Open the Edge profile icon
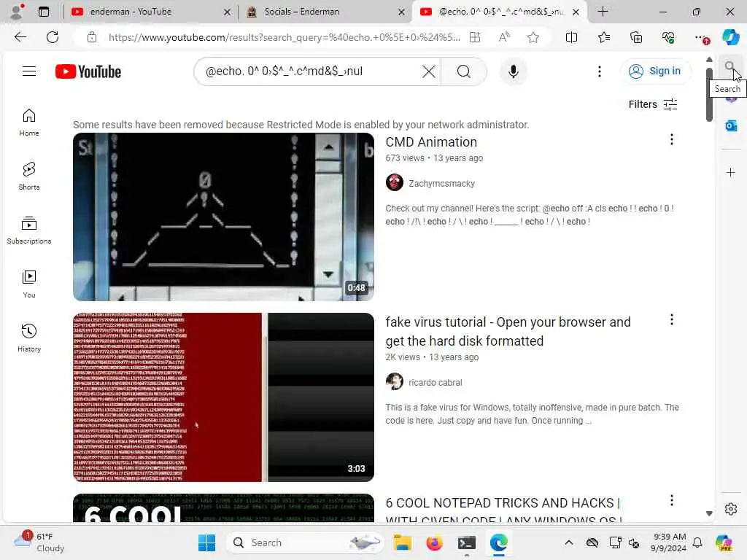 coord(18,12)
